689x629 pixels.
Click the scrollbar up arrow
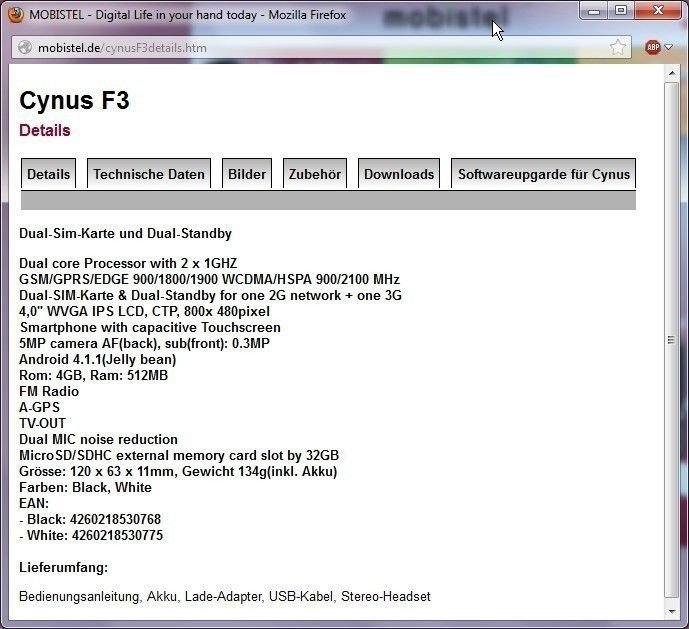tap(672, 73)
